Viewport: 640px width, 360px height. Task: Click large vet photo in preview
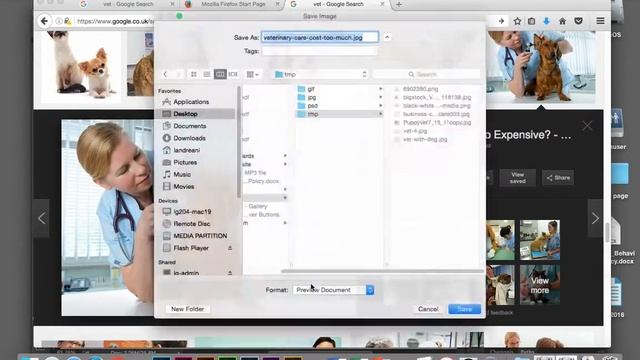click(x=107, y=218)
